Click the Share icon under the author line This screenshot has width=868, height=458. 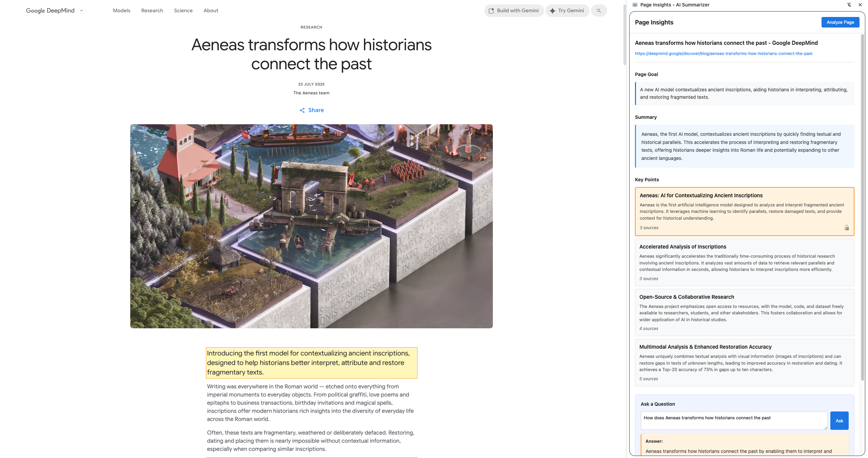[x=302, y=110]
